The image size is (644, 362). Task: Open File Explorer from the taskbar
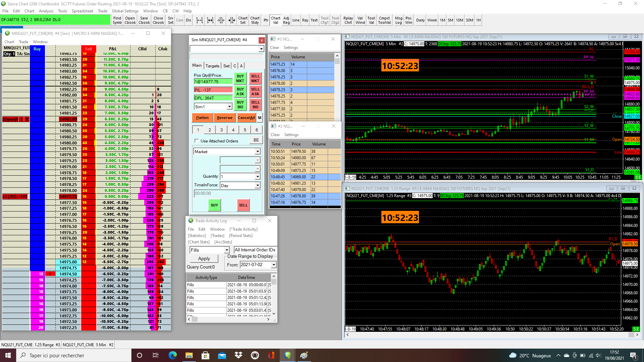189,355
